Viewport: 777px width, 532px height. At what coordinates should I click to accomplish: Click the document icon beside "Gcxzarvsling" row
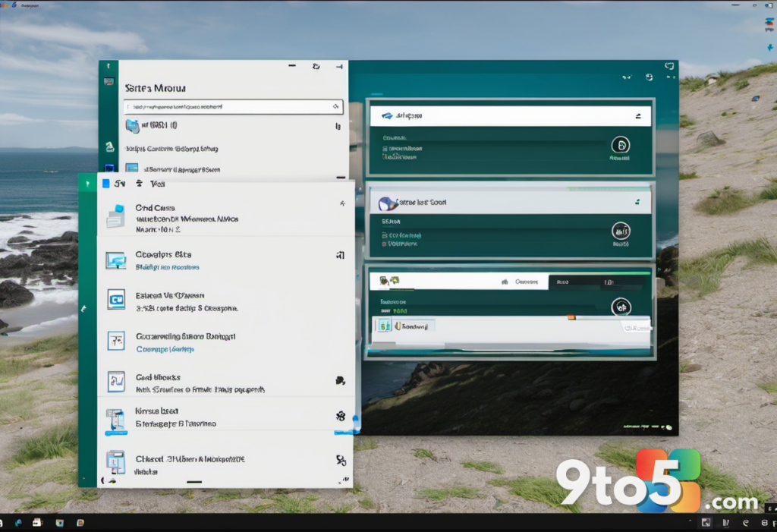pyautogui.click(x=116, y=341)
